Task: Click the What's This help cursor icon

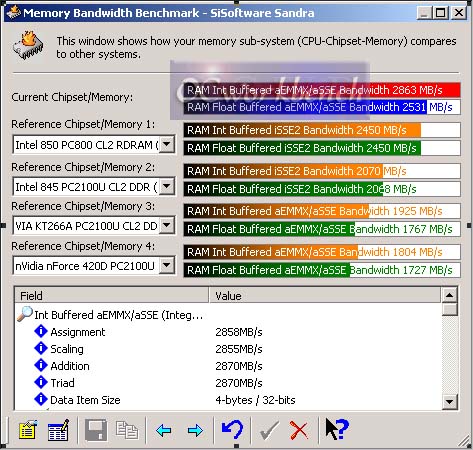Action: pos(337,429)
